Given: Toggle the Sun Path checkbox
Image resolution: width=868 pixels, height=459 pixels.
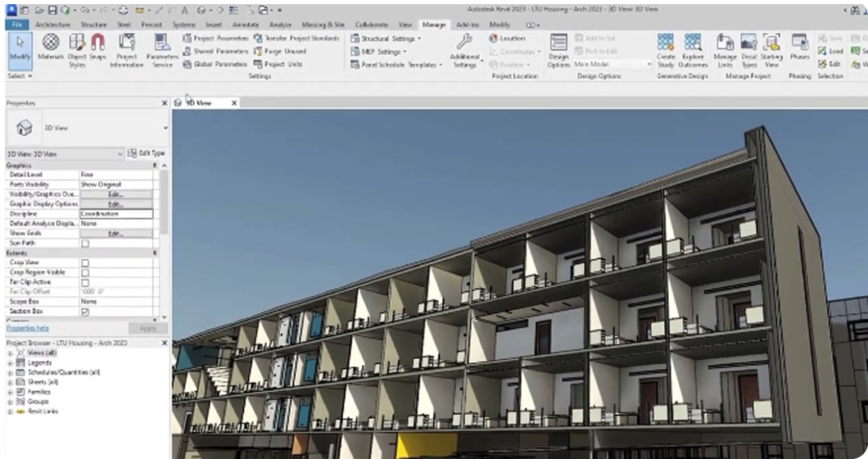Looking at the screenshot, I should pyautogui.click(x=85, y=243).
